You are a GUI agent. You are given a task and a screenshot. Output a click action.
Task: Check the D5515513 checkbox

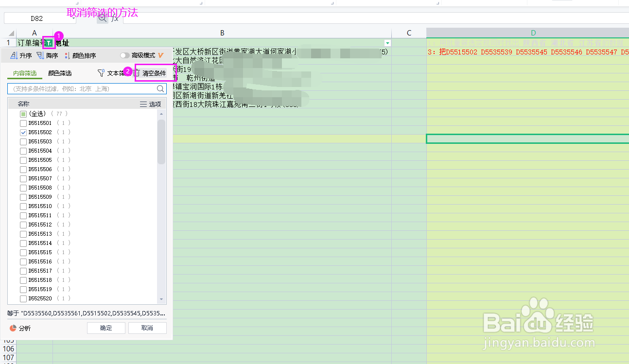tap(23, 234)
